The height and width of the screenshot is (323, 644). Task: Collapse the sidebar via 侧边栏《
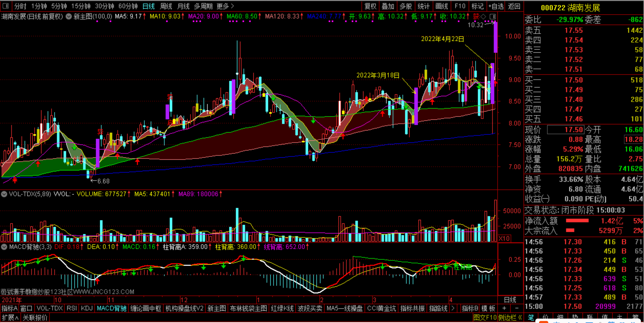pyautogui.click(x=510, y=318)
